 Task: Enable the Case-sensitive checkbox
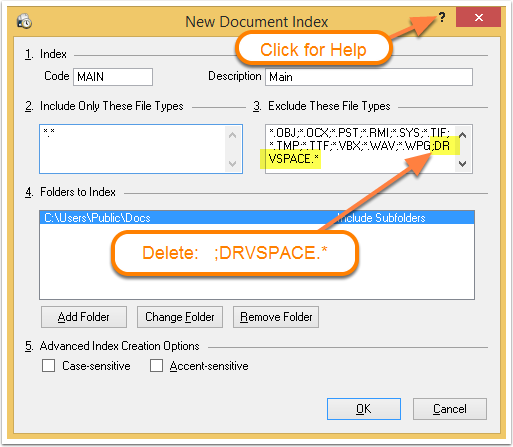point(49,365)
